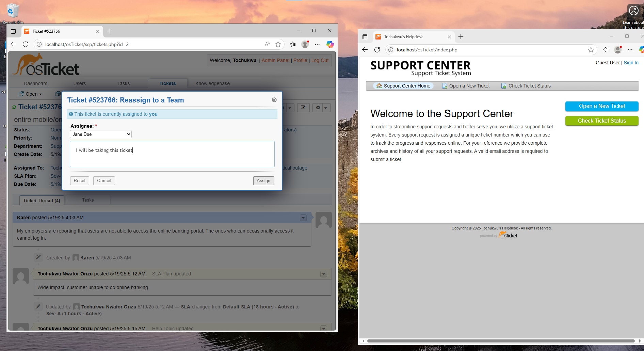Open the Knowledgebase tab
This screenshot has width=644, height=351.
pyautogui.click(x=212, y=83)
